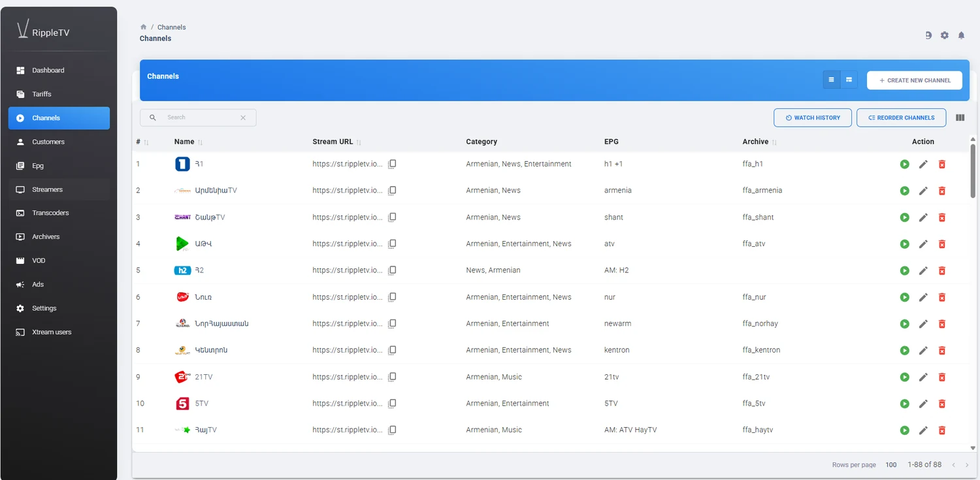
Task: Copy stream URL for ՀայTV
Action: coord(392,430)
